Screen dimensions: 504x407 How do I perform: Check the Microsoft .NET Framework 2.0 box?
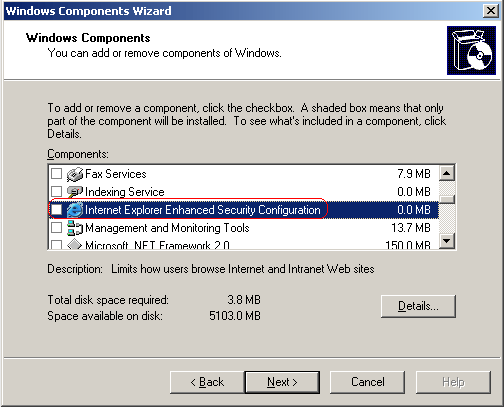[56, 245]
